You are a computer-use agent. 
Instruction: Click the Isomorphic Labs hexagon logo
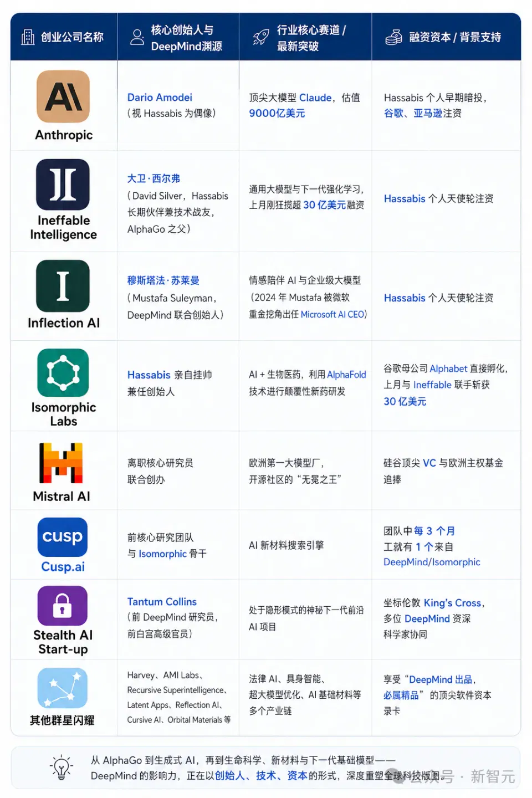point(63,372)
